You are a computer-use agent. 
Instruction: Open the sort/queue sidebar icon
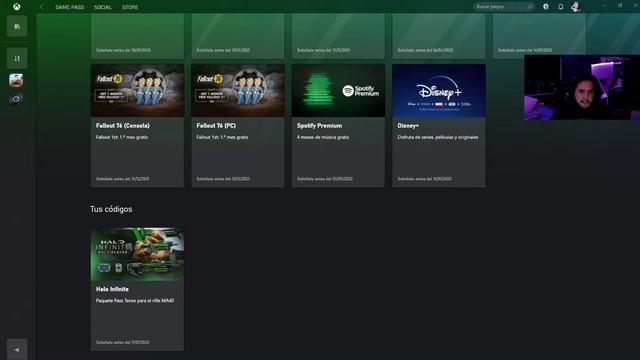point(17,58)
